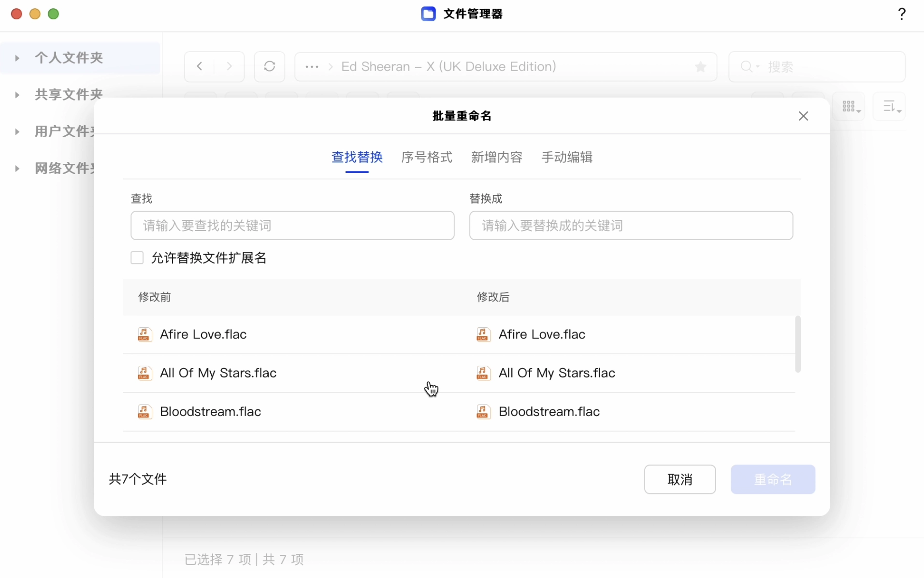Image resolution: width=924 pixels, height=578 pixels.
Task: Switch to the 新增内容 tab
Action: (x=496, y=157)
